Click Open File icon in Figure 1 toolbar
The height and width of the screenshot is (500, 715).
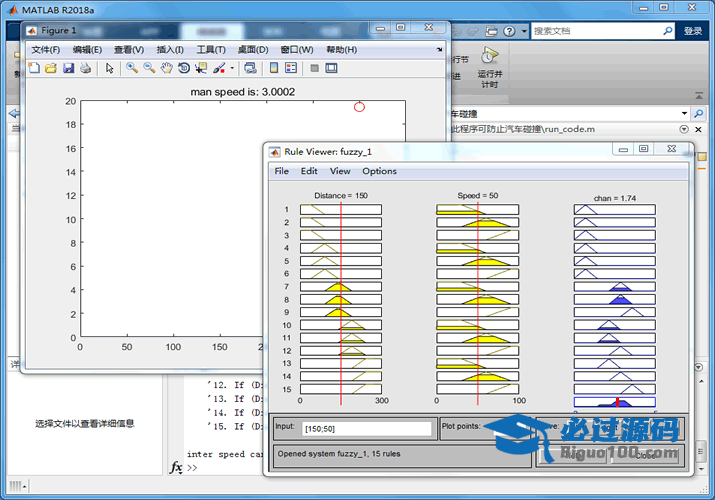point(51,68)
